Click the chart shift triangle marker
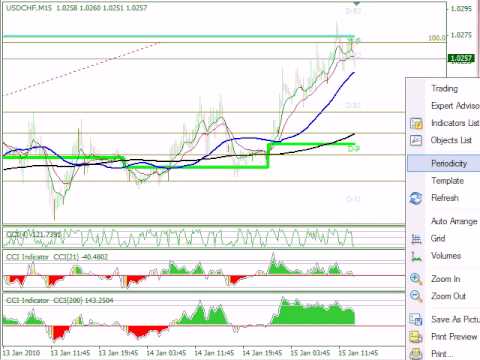The width and height of the screenshot is (480, 360). coord(357,3)
